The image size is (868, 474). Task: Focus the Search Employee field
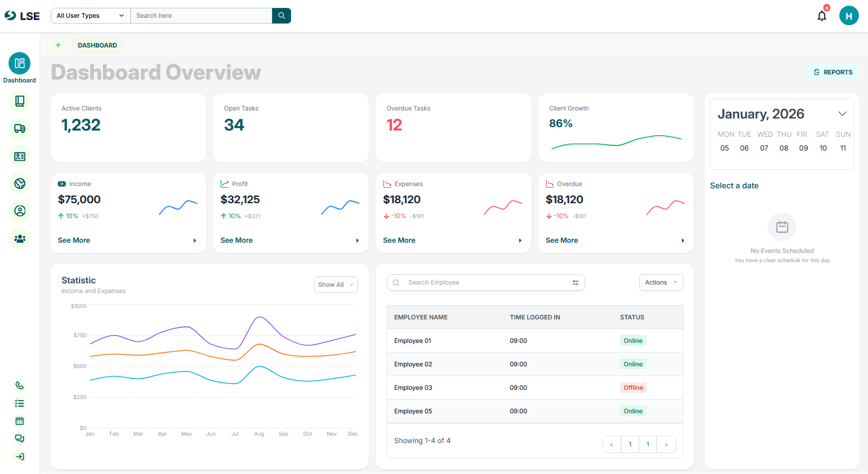tap(486, 283)
